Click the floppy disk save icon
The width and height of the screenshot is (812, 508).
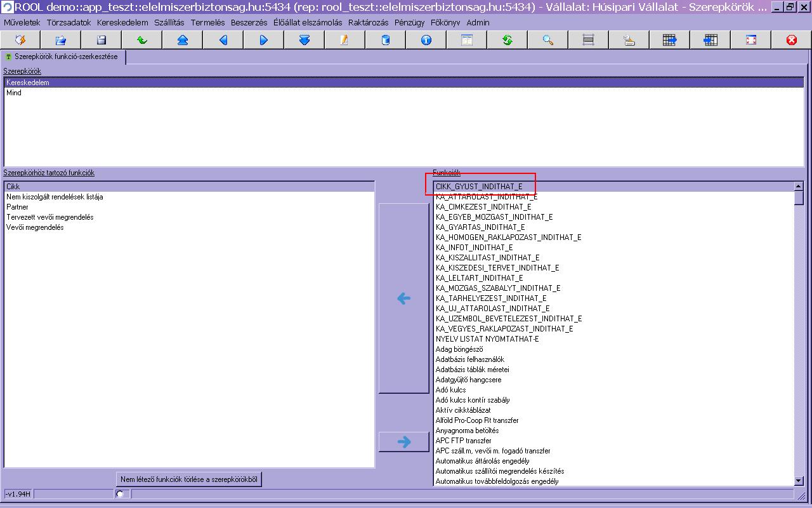[101, 40]
